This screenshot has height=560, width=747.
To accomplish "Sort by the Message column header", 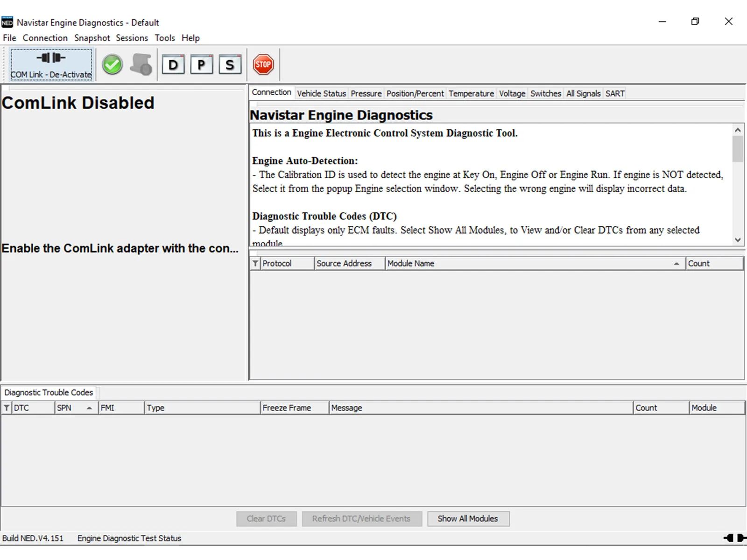I will [x=481, y=407].
